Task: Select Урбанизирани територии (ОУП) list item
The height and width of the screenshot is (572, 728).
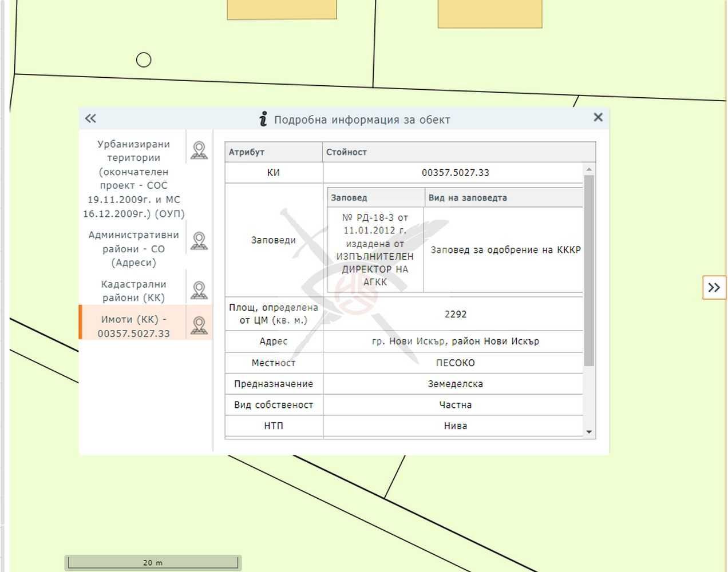Action: tap(133, 178)
